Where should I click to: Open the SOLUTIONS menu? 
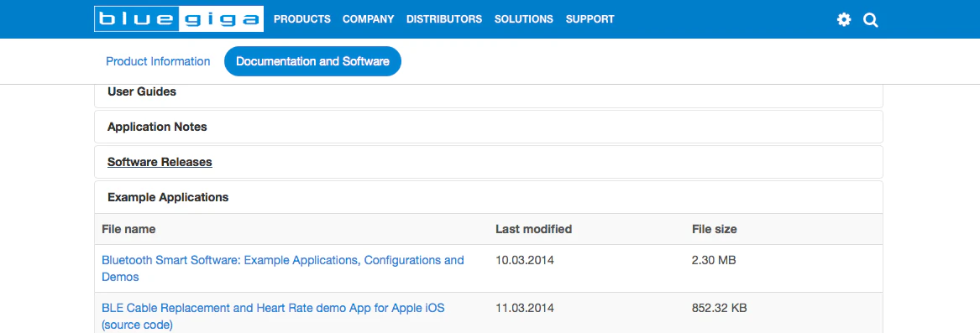(x=524, y=19)
